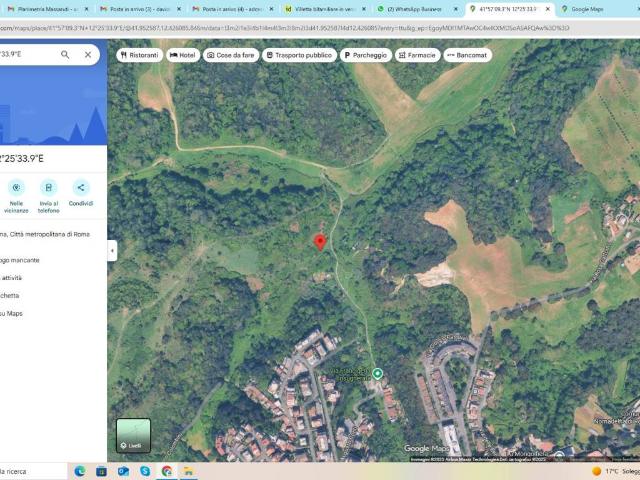Close the active coordinates Maps tab
The height and width of the screenshot is (480, 640).
coord(548,9)
